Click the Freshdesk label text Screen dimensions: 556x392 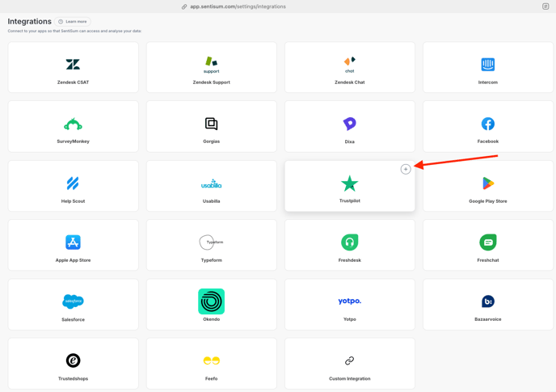350,260
